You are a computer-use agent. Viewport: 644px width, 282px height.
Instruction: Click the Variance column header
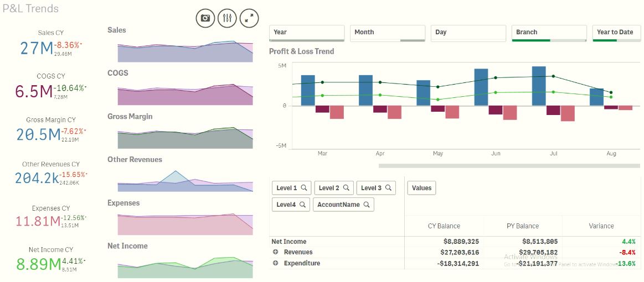pyautogui.click(x=601, y=226)
